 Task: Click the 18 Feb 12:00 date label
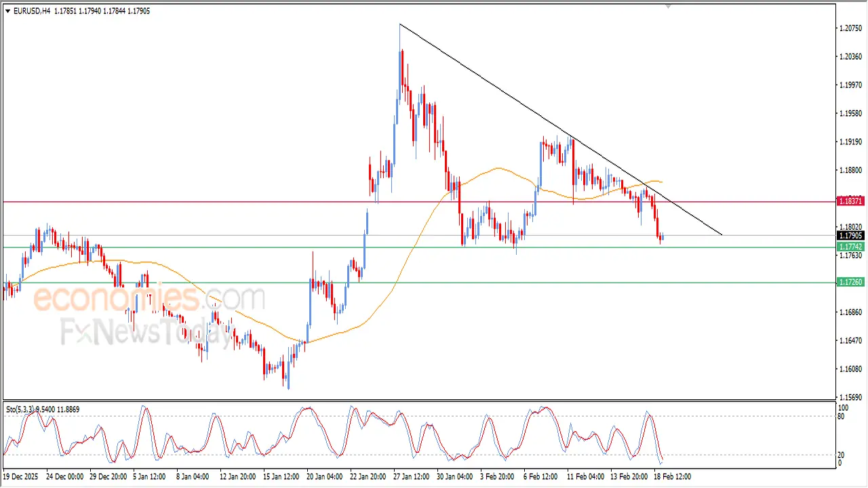[672, 476]
